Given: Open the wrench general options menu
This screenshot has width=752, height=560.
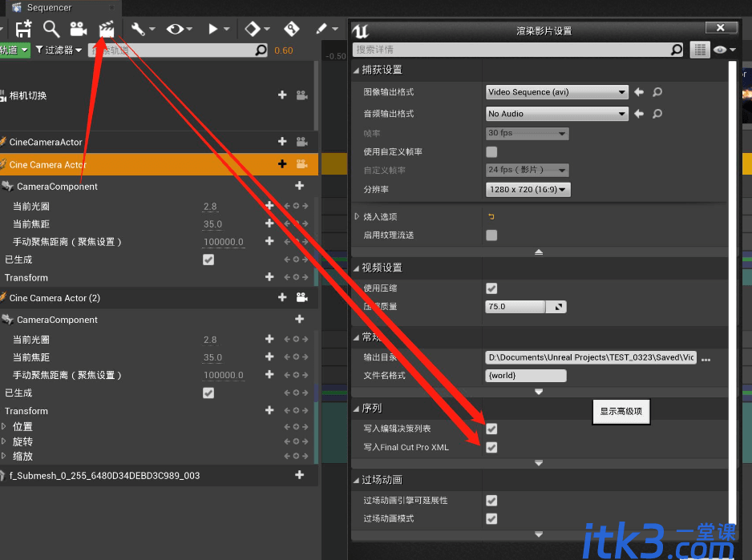Looking at the screenshot, I should coord(143,30).
